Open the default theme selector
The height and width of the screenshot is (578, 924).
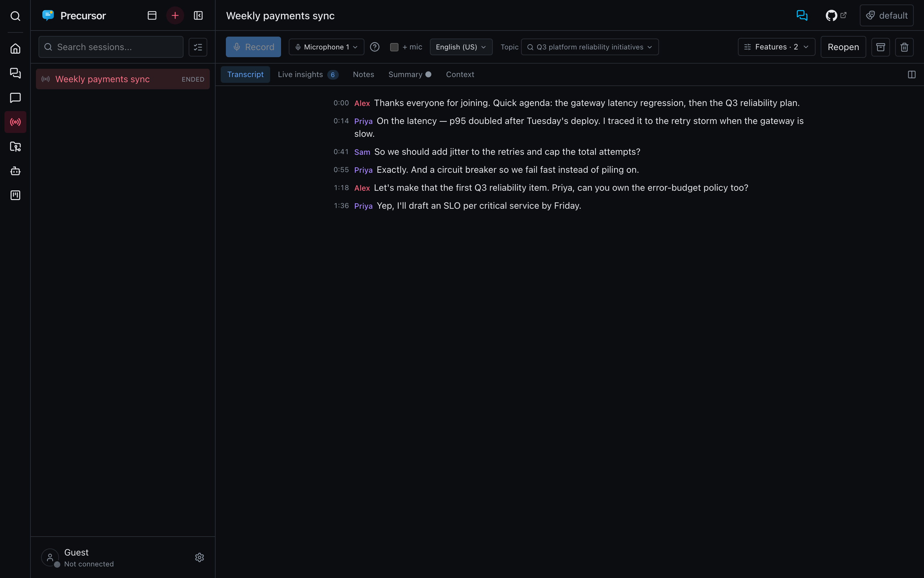886,15
